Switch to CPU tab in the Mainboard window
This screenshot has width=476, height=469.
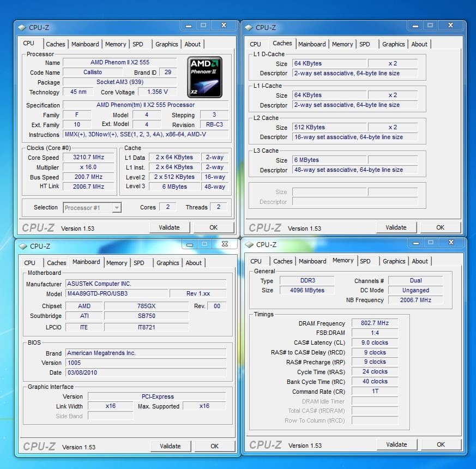click(x=29, y=263)
